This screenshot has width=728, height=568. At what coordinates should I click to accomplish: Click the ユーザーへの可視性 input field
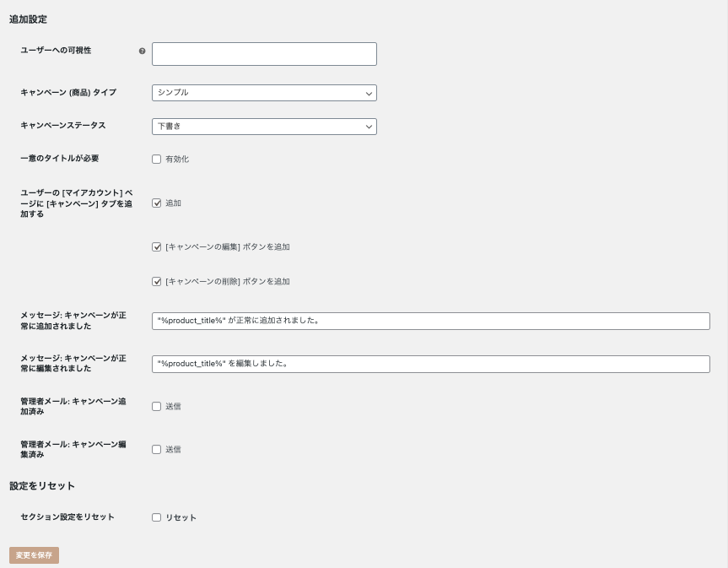click(264, 54)
